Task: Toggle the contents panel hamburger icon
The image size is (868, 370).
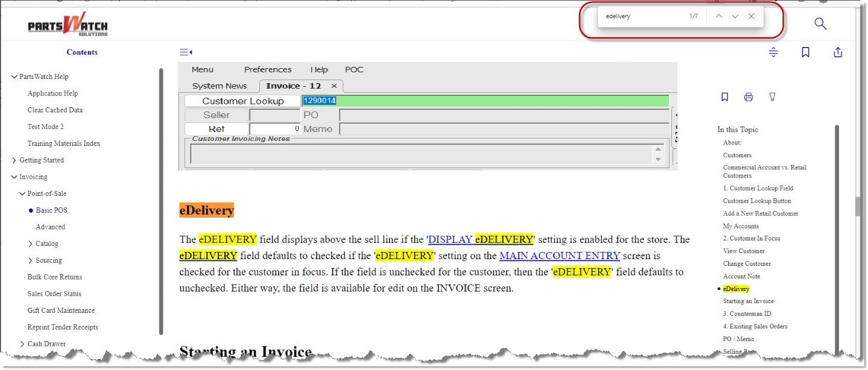Action: 186,52
